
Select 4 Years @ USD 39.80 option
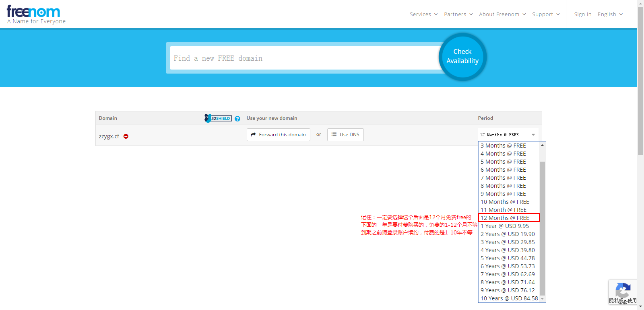(509, 250)
